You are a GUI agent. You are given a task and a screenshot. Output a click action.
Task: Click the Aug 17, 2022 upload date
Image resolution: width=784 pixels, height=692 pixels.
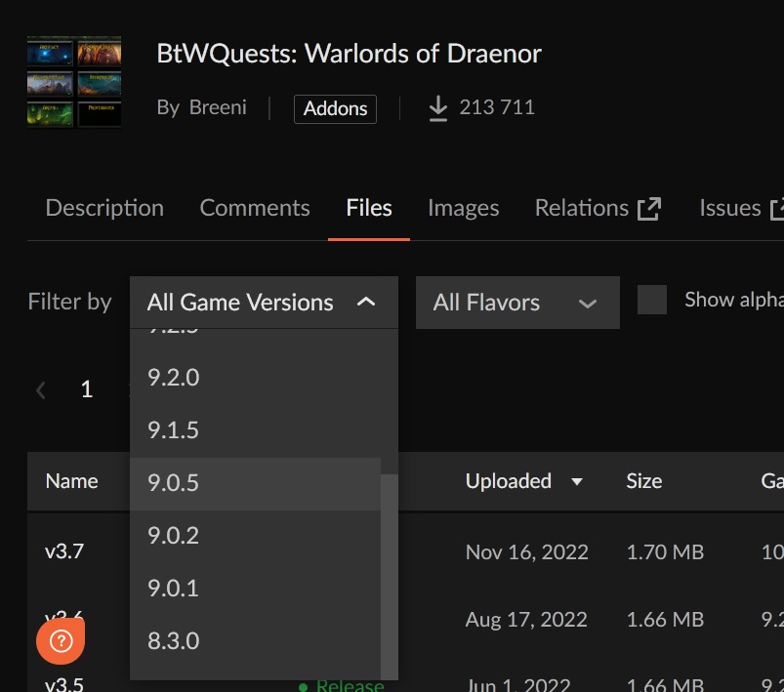pyautogui.click(x=526, y=620)
